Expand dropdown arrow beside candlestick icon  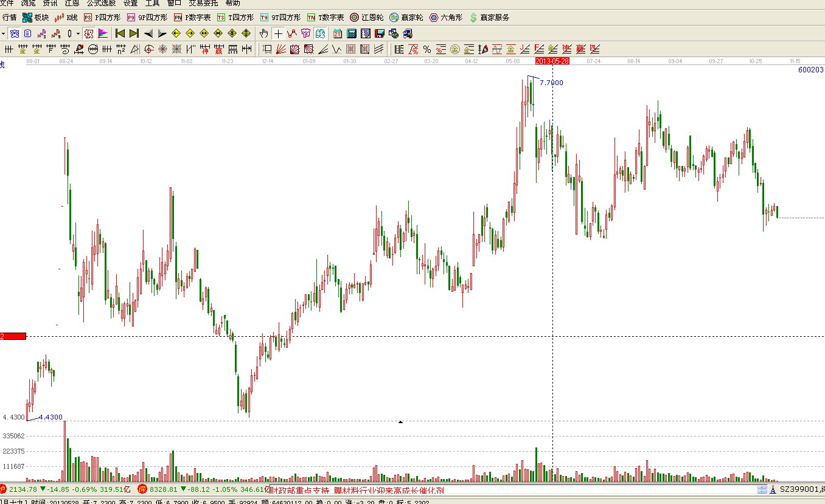click(x=78, y=33)
